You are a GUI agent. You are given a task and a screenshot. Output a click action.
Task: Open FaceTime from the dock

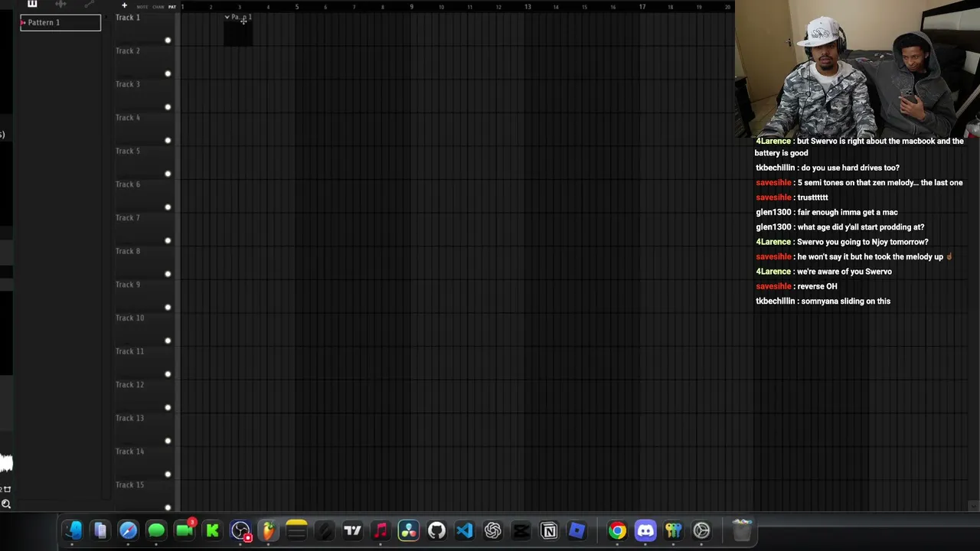pyautogui.click(x=185, y=530)
